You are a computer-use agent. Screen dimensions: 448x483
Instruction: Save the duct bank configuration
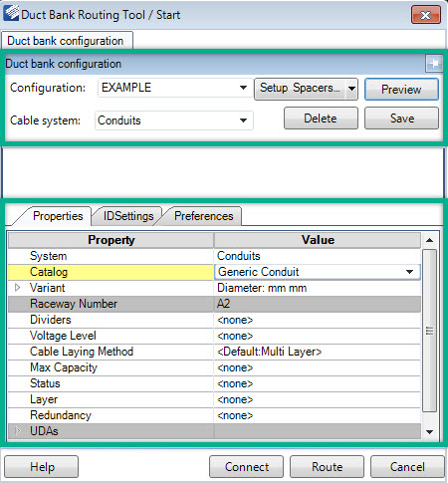(x=401, y=119)
